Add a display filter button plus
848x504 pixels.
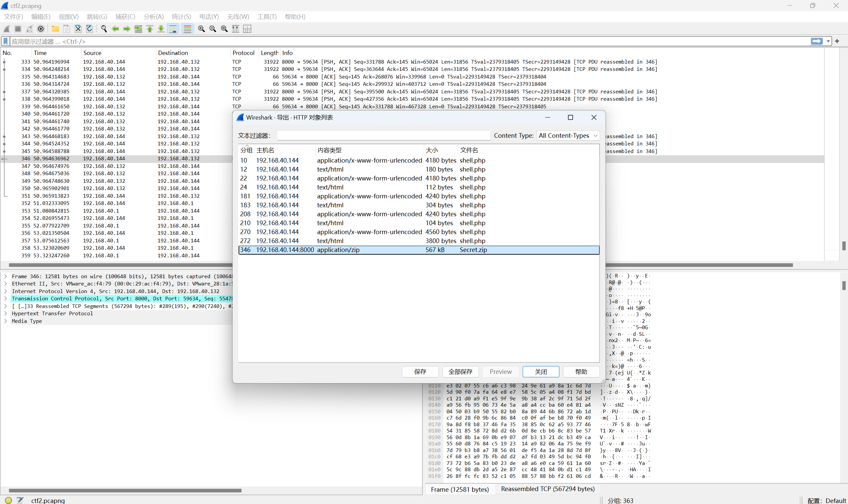pos(837,41)
